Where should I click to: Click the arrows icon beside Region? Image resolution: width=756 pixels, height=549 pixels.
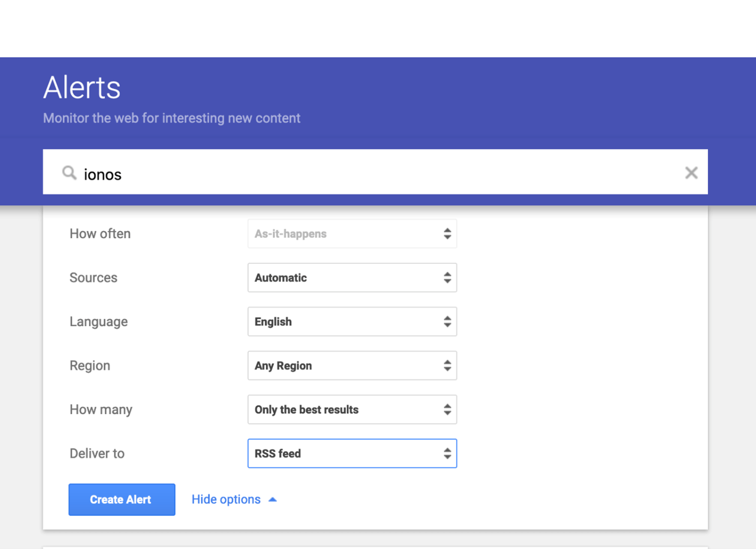click(447, 365)
